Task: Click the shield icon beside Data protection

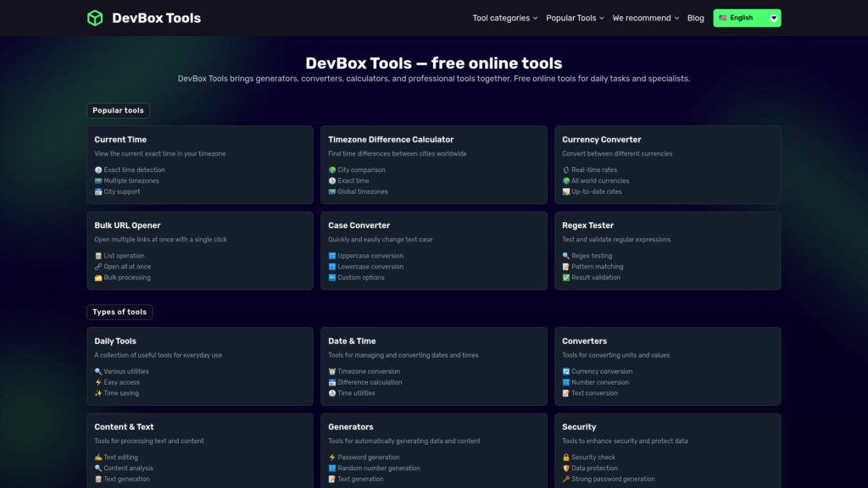Action: tap(566, 468)
